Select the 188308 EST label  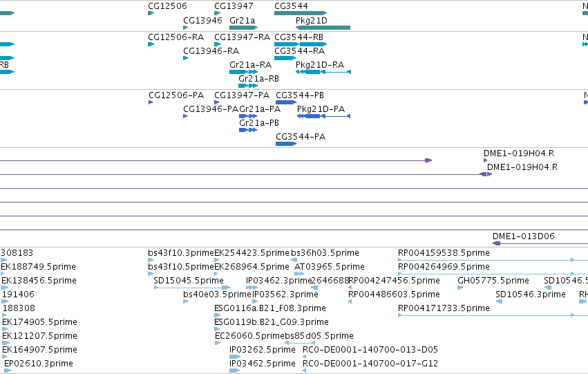[19, 308]
